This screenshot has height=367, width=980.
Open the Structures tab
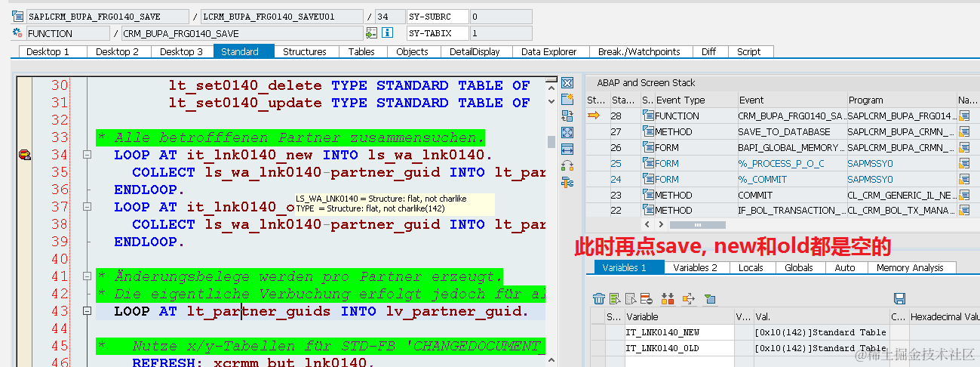305,51
